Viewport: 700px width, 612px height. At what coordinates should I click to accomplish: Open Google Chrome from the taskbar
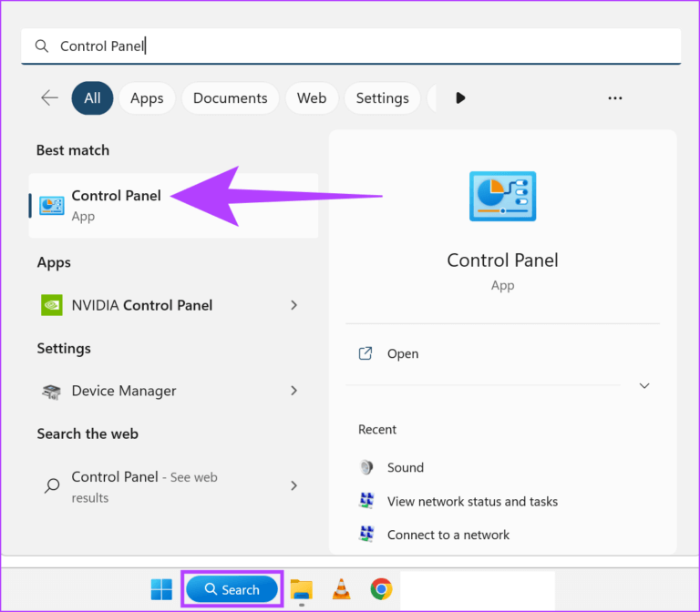coord(381,589)
